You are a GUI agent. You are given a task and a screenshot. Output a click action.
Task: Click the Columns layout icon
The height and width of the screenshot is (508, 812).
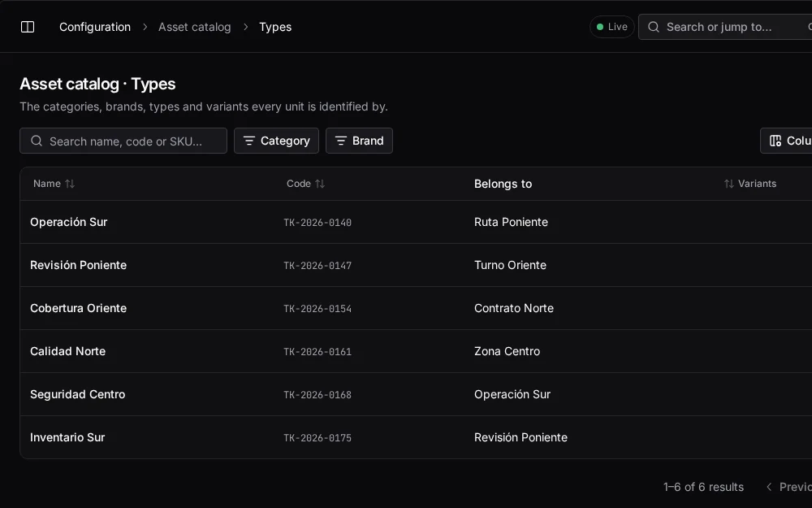[x=775, y=141]
